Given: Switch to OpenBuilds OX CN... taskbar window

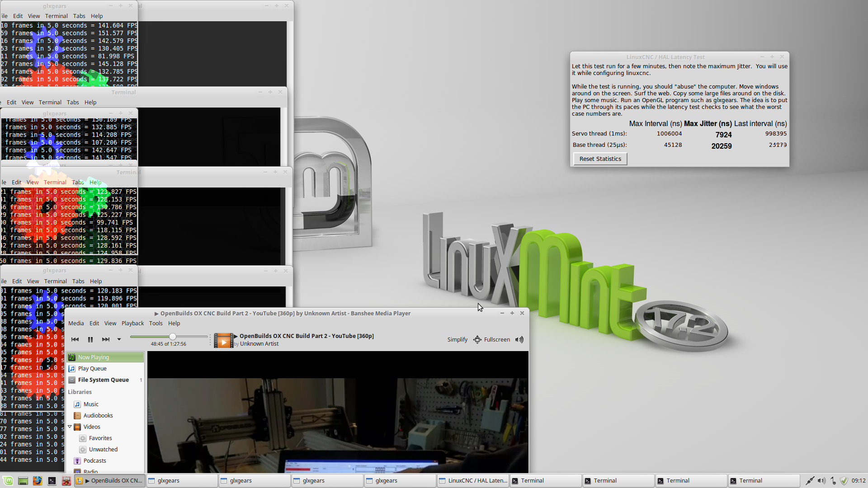Looking at the screenshot, I should (110, 481).
